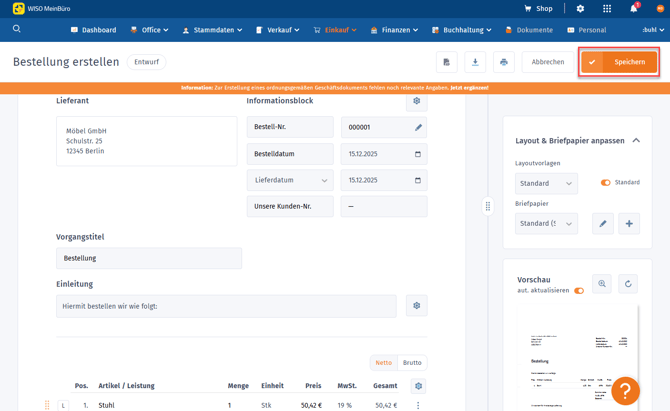Open the notifications bell
The height and width of the screenshot is (411, 670).
point(633,9)
